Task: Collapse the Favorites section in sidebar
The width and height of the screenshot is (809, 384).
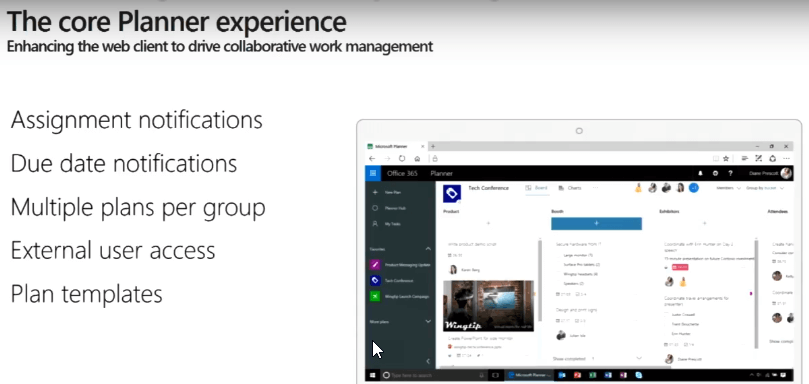Action: (x=428, y=249)
